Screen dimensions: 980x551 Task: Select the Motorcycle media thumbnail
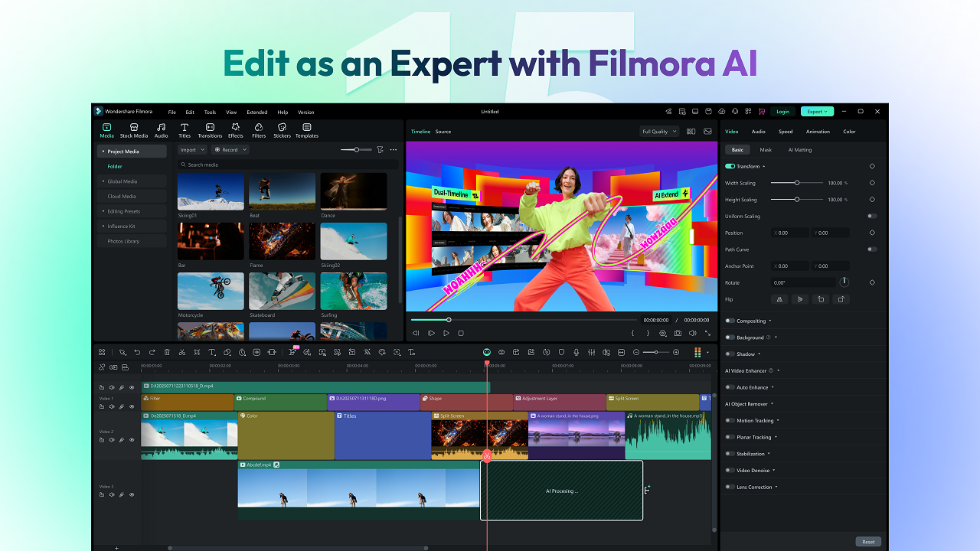coord(211,291)
